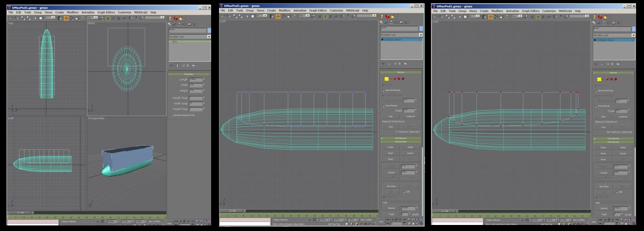The height and width of the screenshot is (231, 644).
Task: Open the Modify panel tab icon in left window
Action: click(x=174, y=24)
